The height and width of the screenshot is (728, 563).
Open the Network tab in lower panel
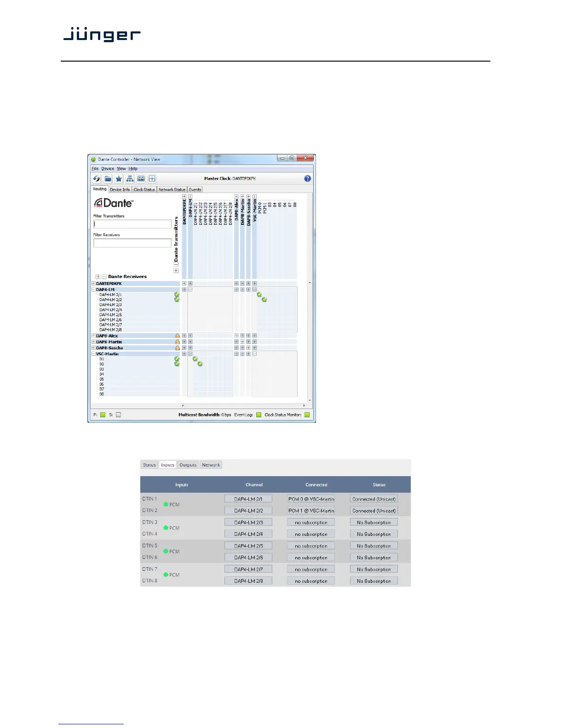(x=211, y=465)
